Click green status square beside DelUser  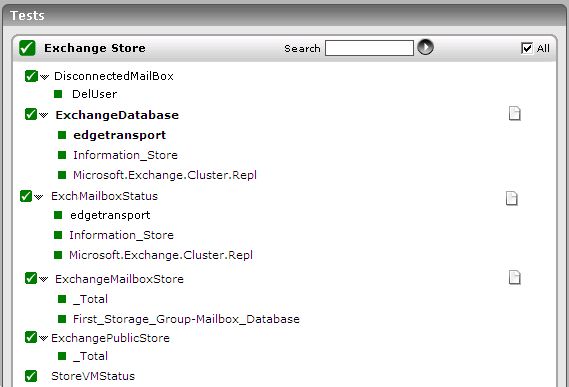pos(58,94)
